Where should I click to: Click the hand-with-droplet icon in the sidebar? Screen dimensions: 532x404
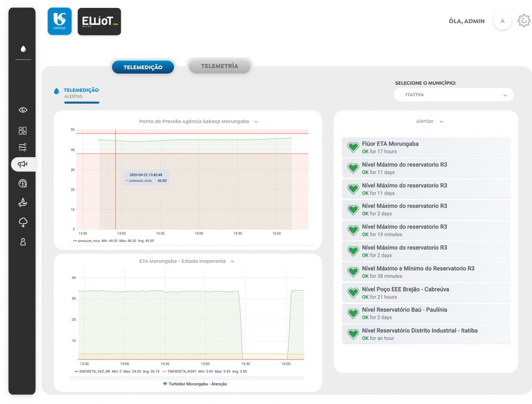[22, 203]
